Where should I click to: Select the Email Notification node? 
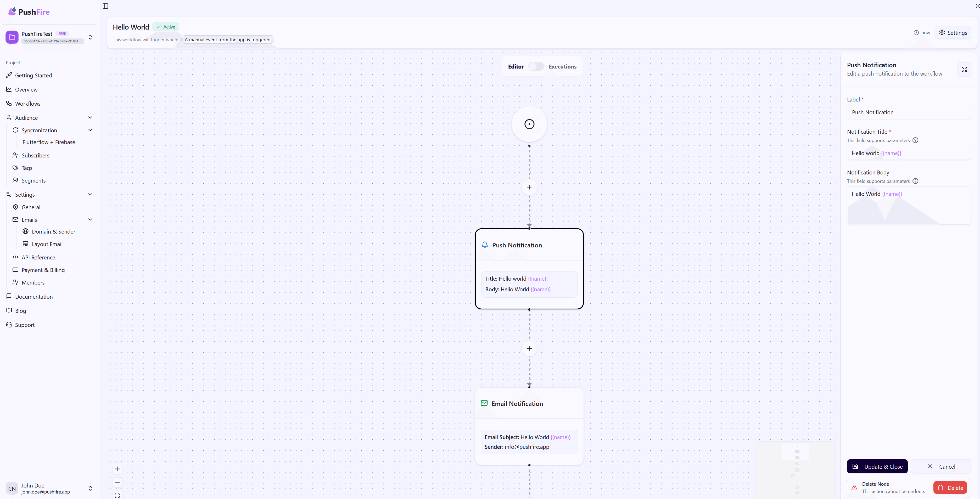pyautogui.click(x=529, y=404)
